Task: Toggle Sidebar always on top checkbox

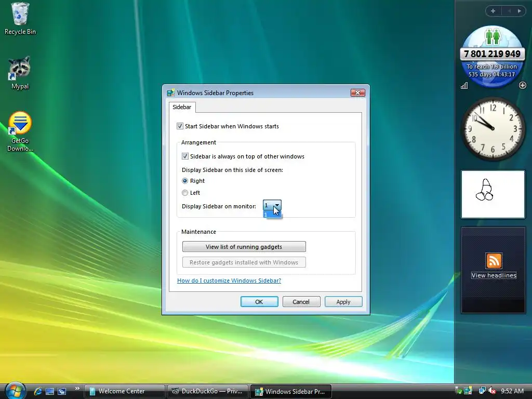Action: [185, 156]
